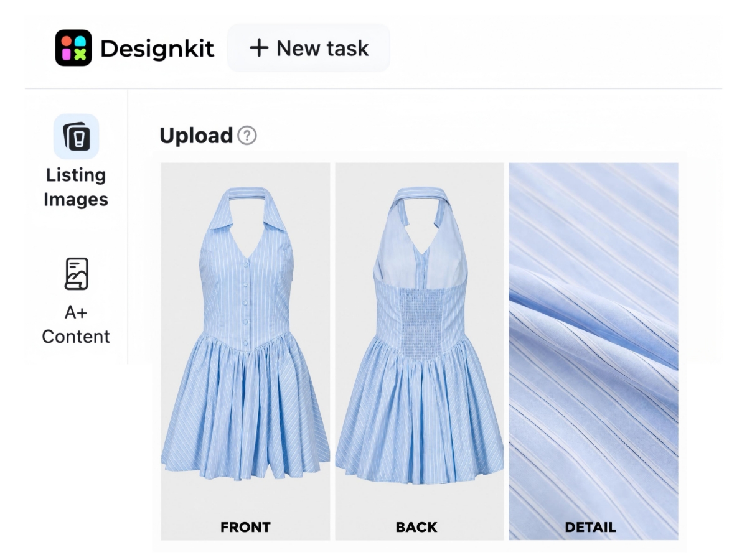747x560 pixels.
Task: Click the BACK caption label
Action: tap(416, 528)
